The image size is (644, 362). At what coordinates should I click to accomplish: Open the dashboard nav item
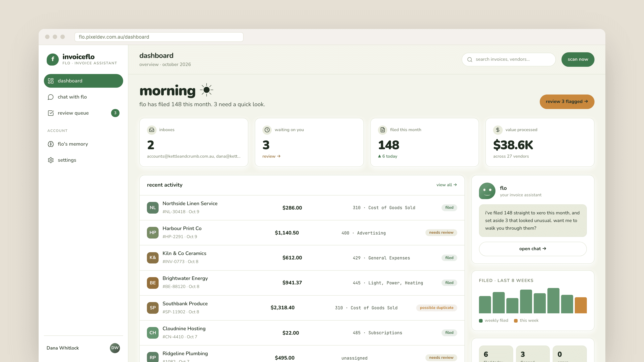[83, 81]
